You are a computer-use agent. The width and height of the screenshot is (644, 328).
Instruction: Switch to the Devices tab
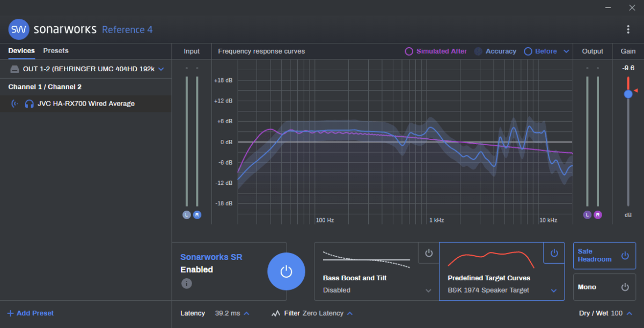[21, 50]
